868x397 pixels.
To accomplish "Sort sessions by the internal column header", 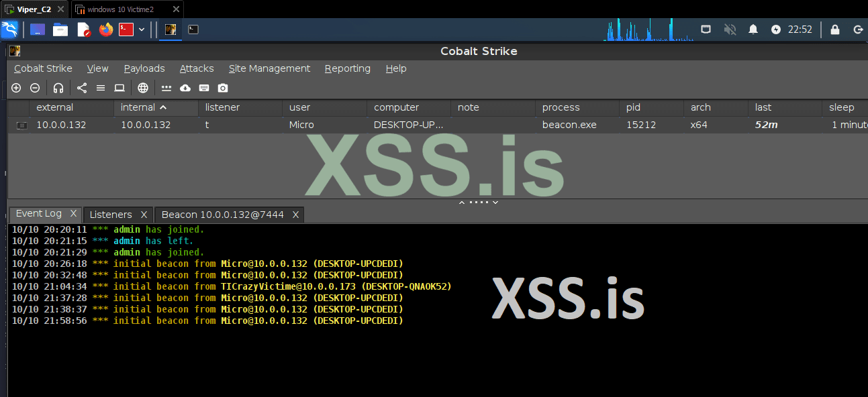I will click(x=156, y=107).
